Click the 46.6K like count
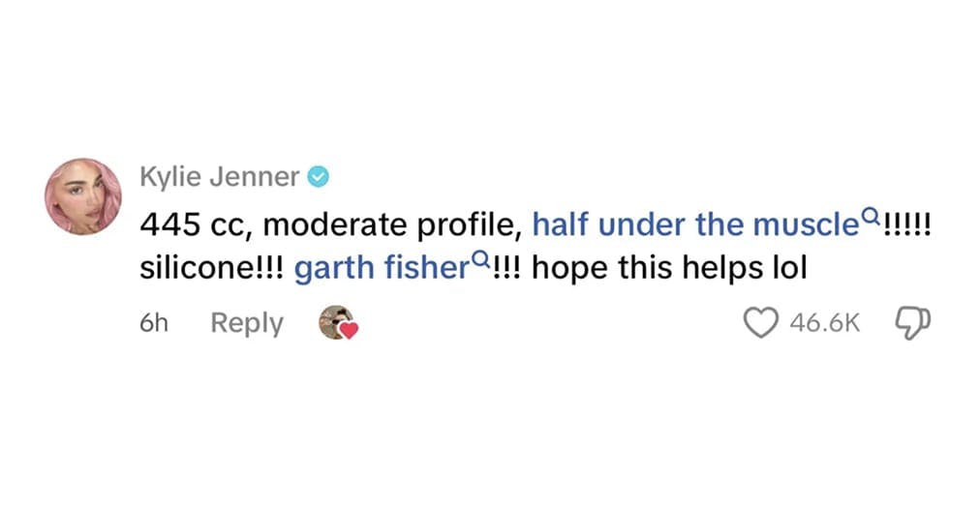Image resolution: width=980 pixels, height=507 pixels. 825,324
